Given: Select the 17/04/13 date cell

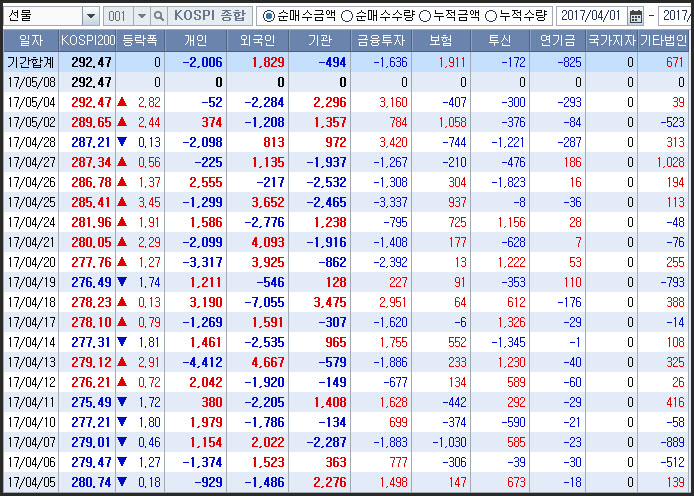Looking at the screenshot, I should pyautogui.click(x=31, y=362).
